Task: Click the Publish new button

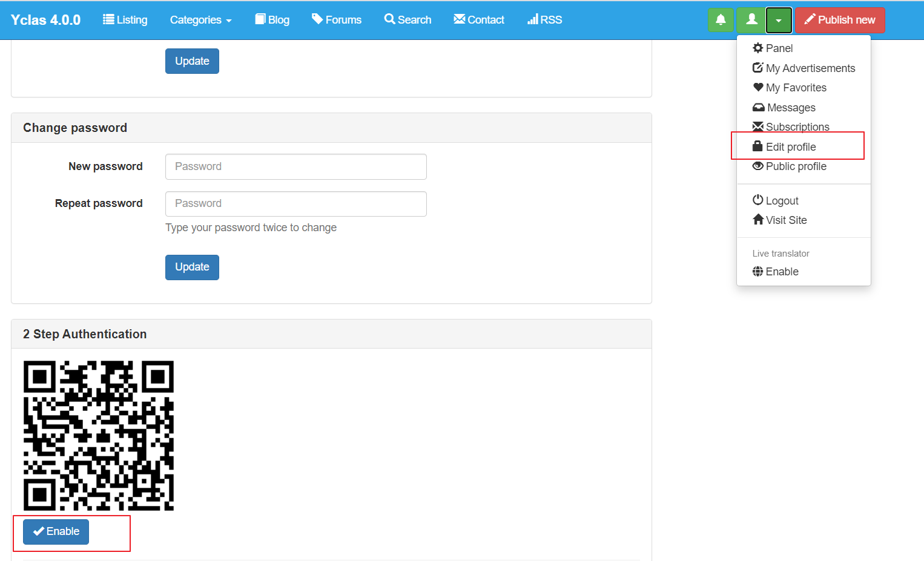Action: click(840, 20)
